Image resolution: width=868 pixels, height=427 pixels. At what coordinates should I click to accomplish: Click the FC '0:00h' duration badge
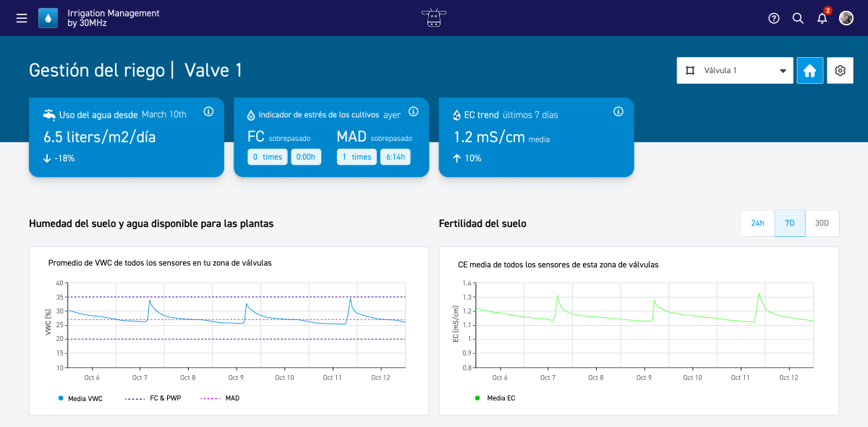tap(306, 157)
